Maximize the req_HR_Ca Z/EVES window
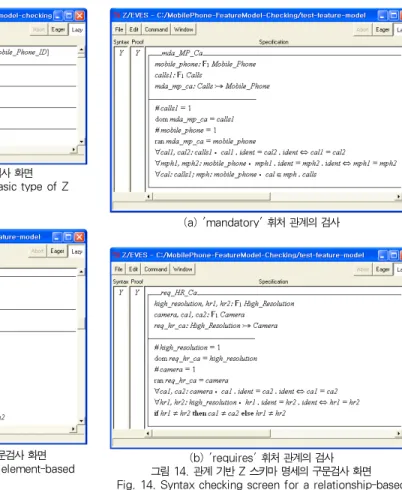Screen dimensions: 402x490 coord(393,255)
